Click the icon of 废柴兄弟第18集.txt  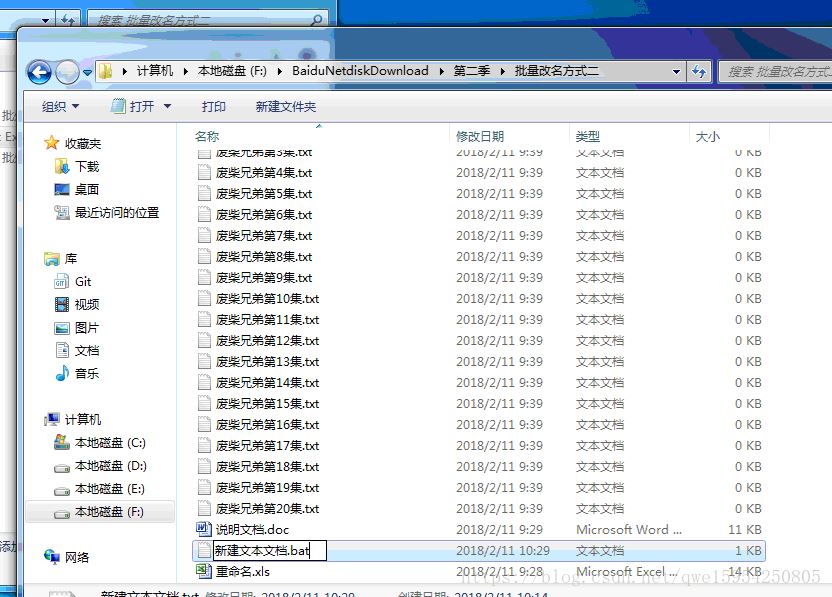(x=204, y=466)
